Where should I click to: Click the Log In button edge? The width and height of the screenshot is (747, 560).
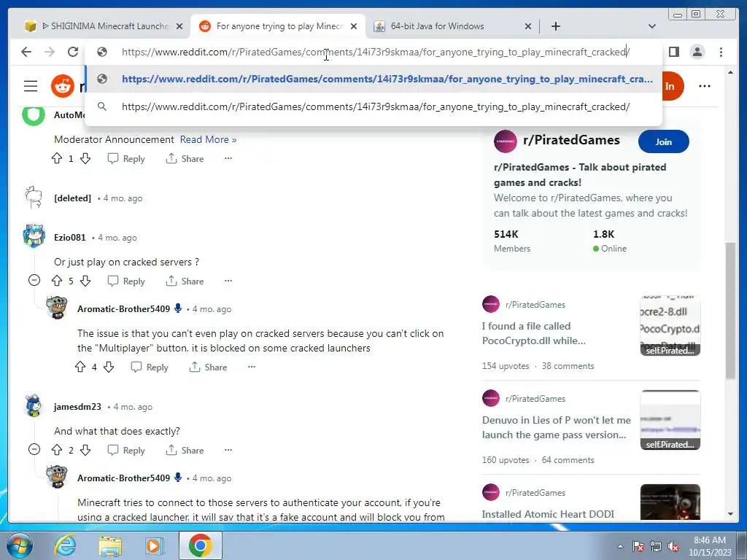[x=673, y=86]
